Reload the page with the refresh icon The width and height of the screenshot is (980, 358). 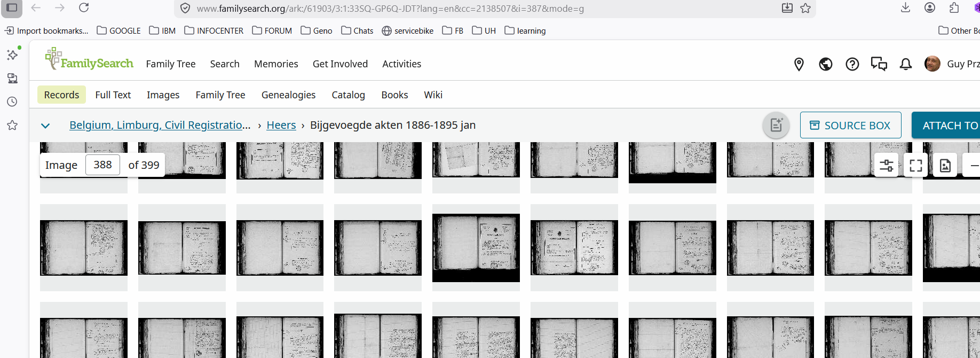pos(84,8)
